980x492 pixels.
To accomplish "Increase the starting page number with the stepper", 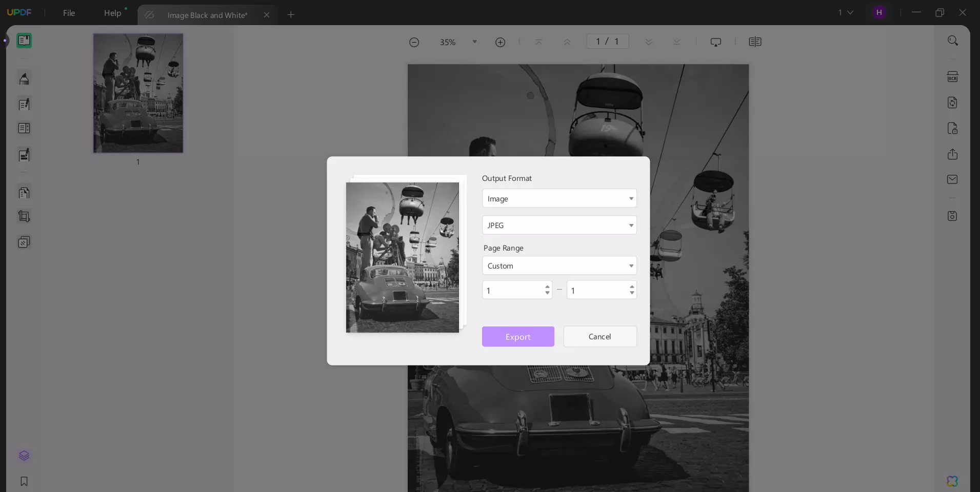I will point(547,287).
